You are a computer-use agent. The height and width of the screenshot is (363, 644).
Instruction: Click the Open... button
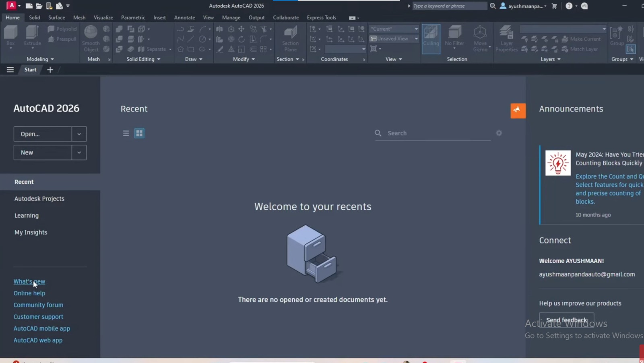43,134
